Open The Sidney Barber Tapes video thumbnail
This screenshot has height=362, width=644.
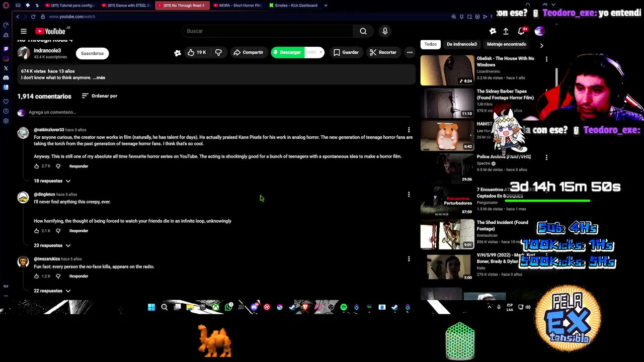pyautogui.click(x=447, y=103)
